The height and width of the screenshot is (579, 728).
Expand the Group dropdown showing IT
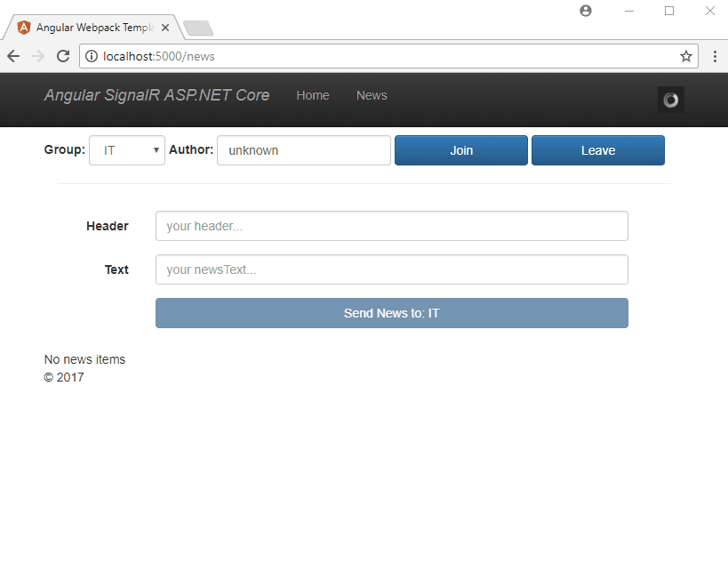pyautogui.click(x=126, y=150)
